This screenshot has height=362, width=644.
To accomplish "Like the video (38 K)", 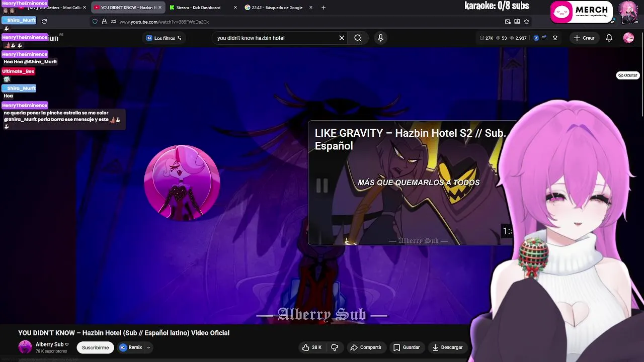I will click(311, 347).
